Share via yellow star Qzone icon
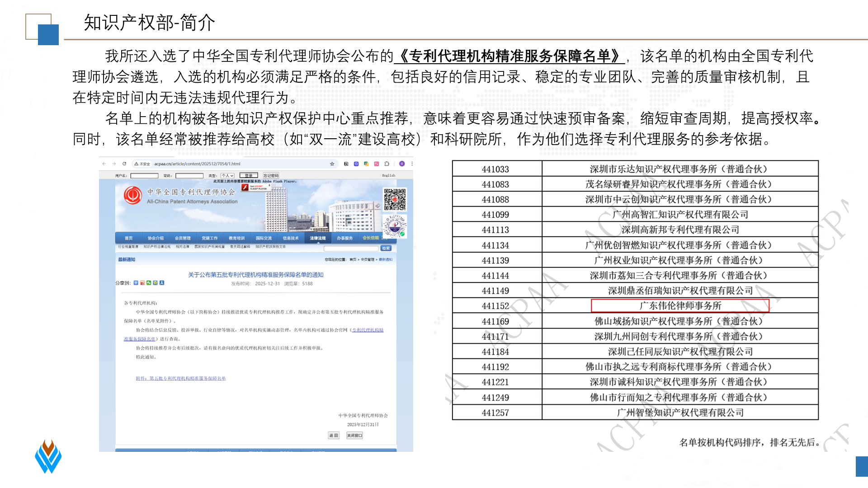The image size is (868, 488). coord(155,283)
